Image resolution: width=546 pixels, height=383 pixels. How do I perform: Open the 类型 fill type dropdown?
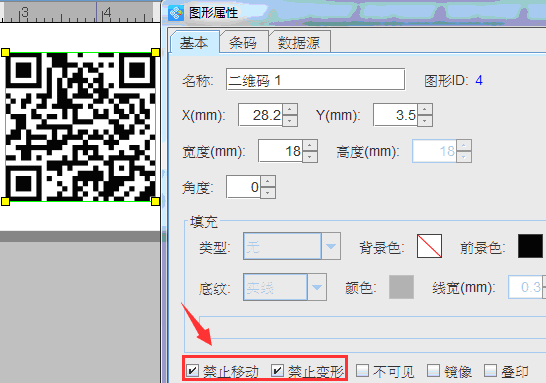[331, 246]
